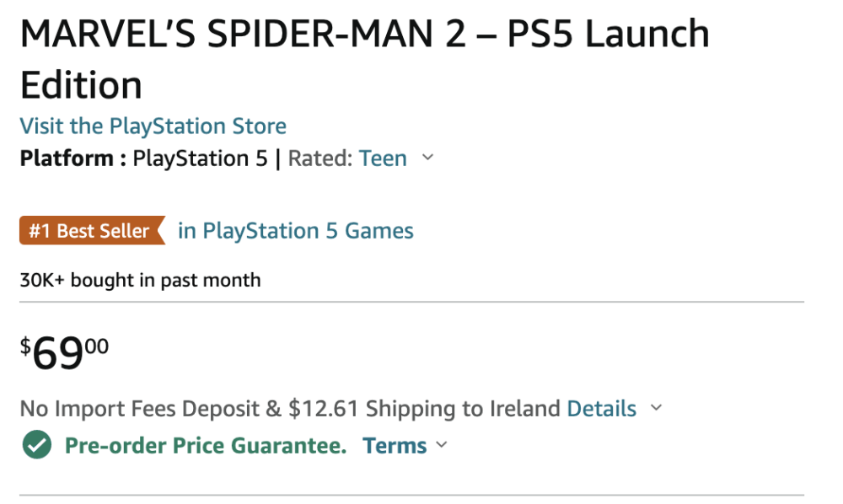Open the 'in PlayStation 5 Games' category link
The height and width of the screenshot is (504, 843).
[x=295, y=231]
